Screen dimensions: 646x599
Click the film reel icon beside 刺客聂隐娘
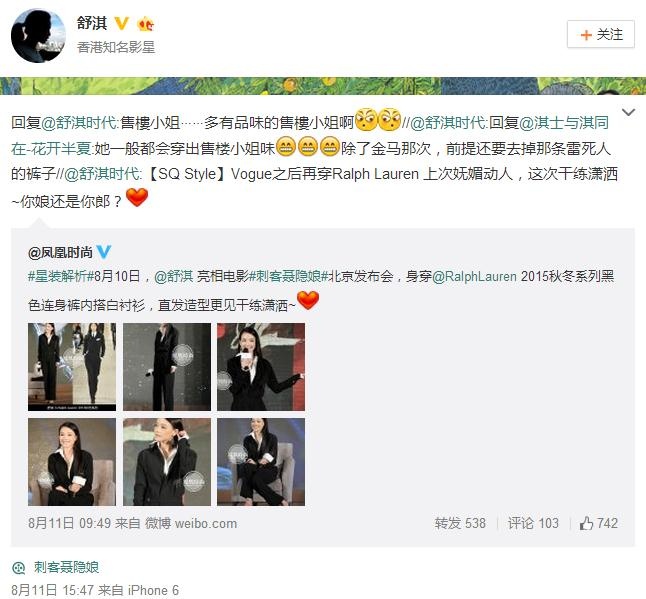pyautogui.click(x=19, y=568)
